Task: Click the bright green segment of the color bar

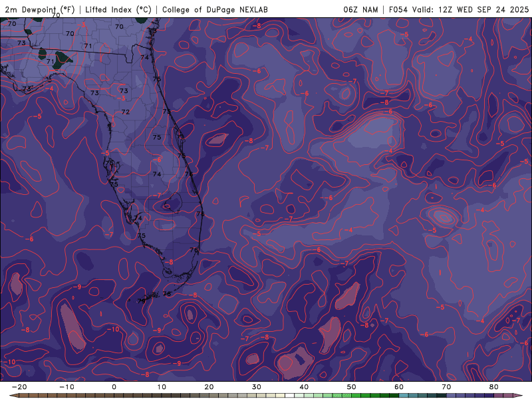Action: pos(342,396)
